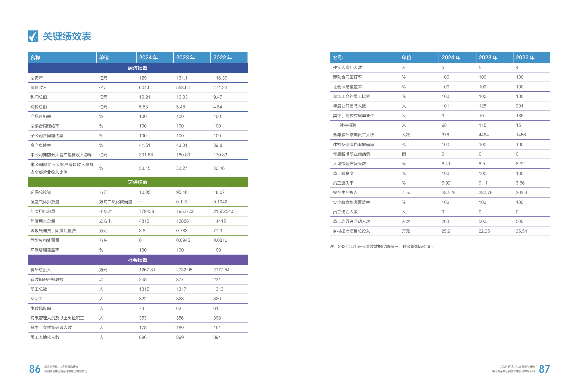Click the 销售收入 2024 value 604.64
Viewport: 578px width, 392px height.
[x=146, y=88]
